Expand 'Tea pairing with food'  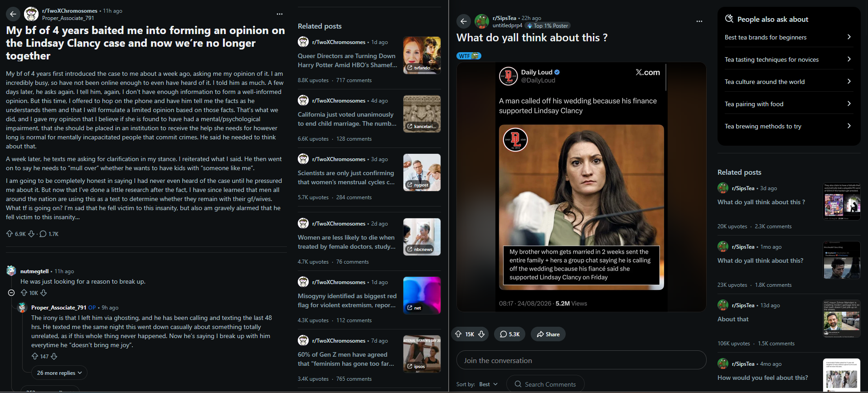point(788,104)
